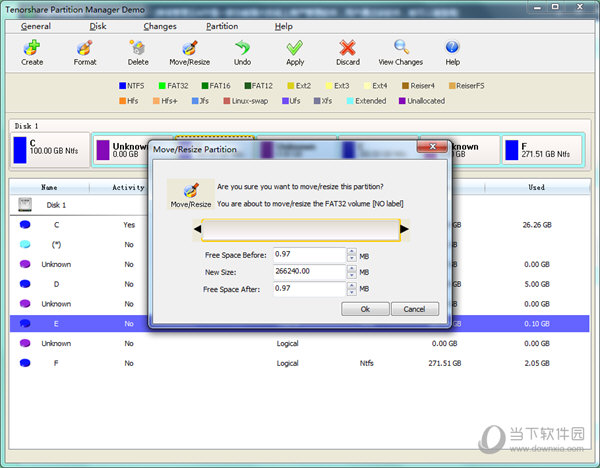Click the Extended cyan legend swatch
The image size is (600, 468).
coord(350,101)
